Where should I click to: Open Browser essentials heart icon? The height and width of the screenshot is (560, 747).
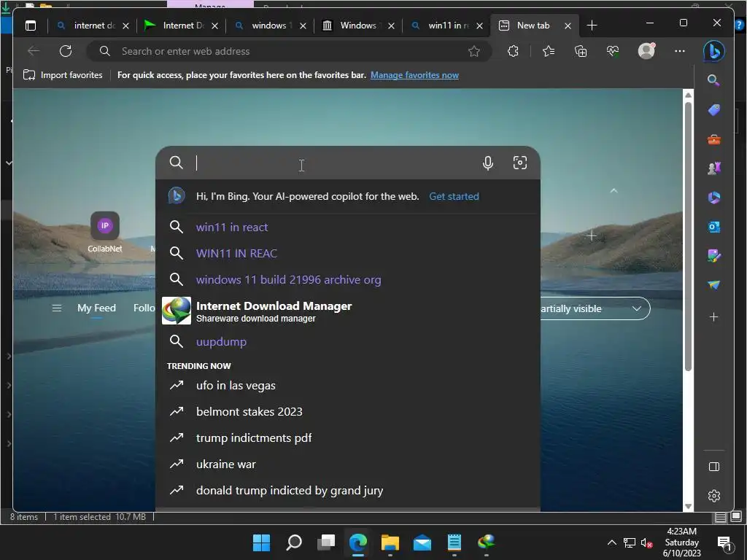coord(613,51)
